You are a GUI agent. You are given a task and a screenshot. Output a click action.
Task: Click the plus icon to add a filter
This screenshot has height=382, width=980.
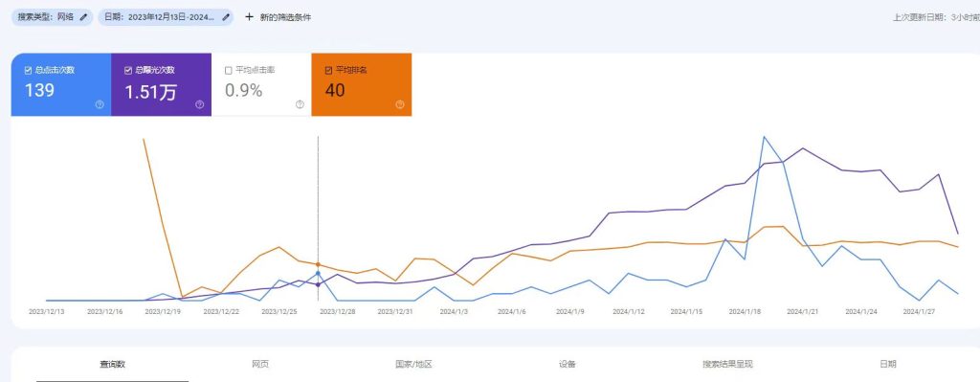(249, 17)
